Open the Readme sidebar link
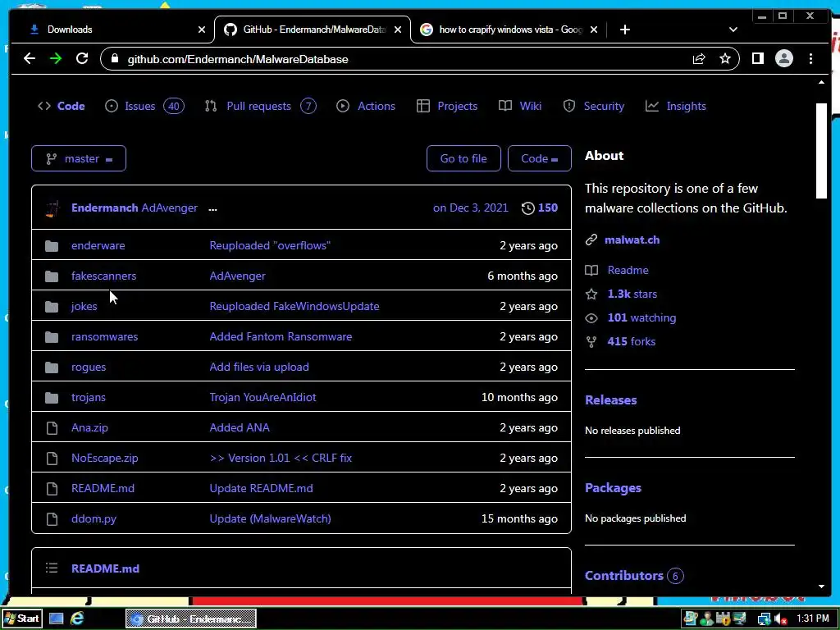 (x=628, y=270)
